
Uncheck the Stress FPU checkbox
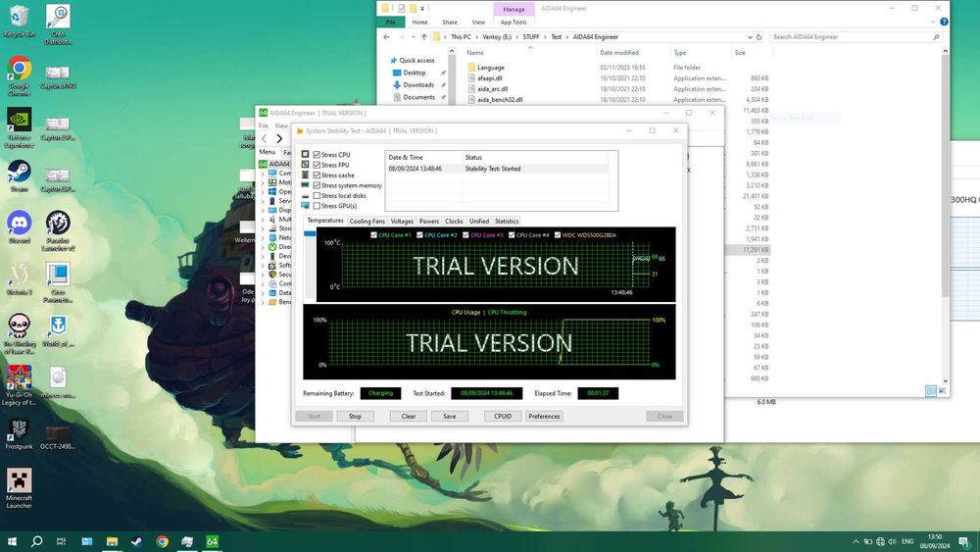317,165
